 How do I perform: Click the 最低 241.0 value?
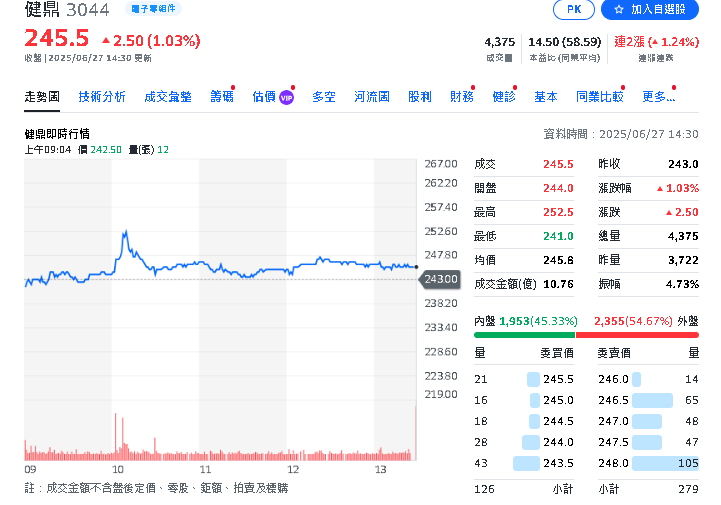coord(558,236)
